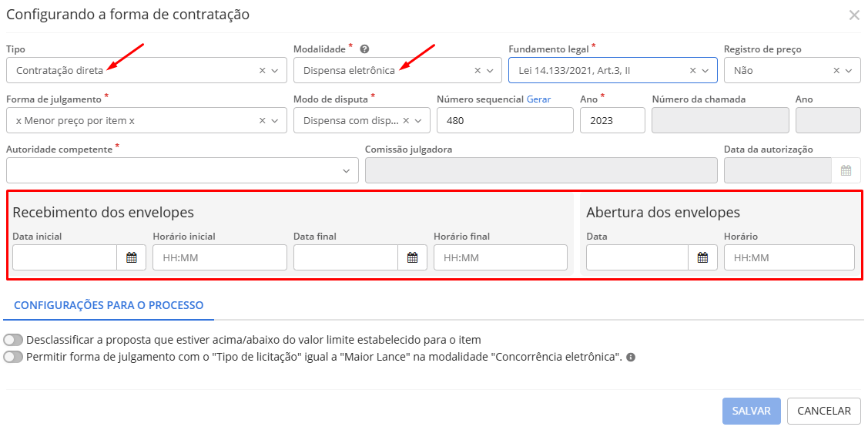
Task: Select the Configurações para o processo tab
Action: [109, 304]
